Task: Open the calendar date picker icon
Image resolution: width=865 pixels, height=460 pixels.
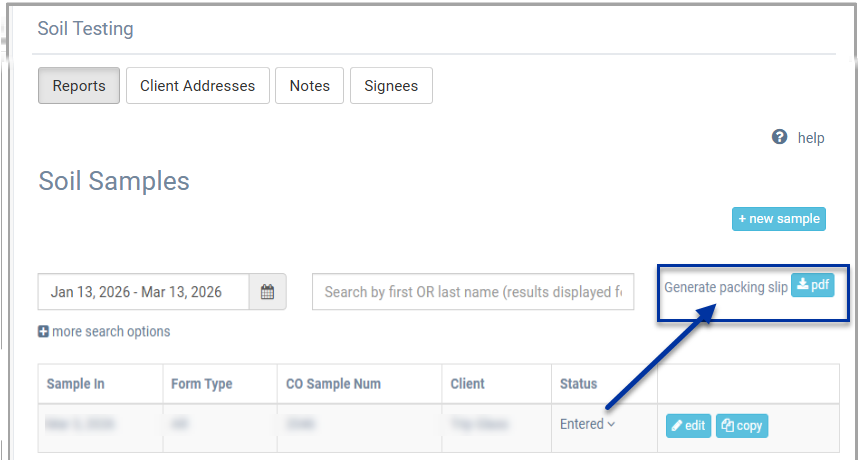Action: (267, 292)
